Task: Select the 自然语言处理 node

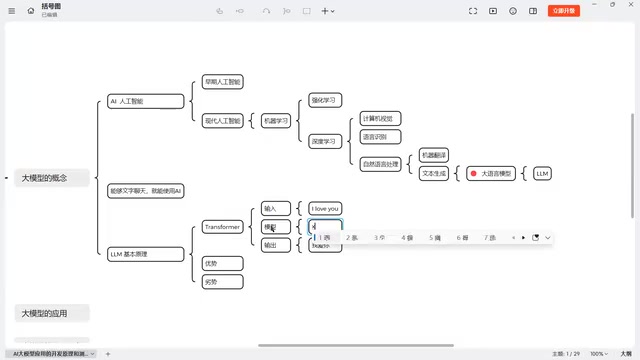Action: coord(380,164)
